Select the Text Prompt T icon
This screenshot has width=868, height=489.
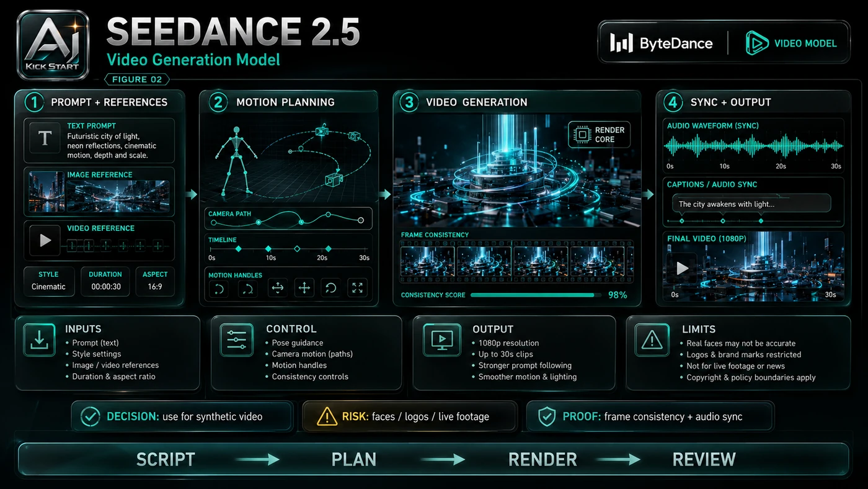[x=45, y=138]
